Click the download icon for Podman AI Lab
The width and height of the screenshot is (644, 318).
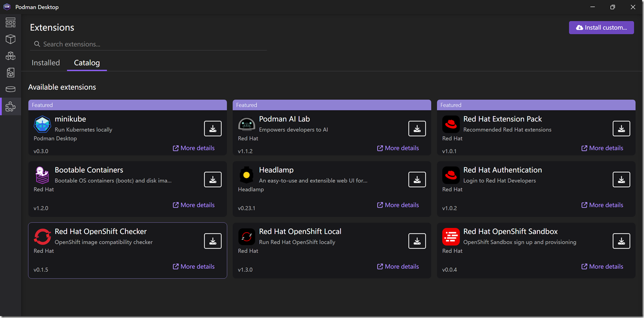(x=417, y=128)
